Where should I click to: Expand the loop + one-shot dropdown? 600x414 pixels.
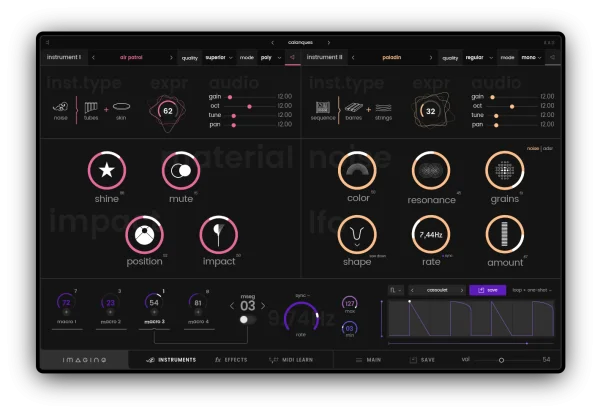click(532, 290)
